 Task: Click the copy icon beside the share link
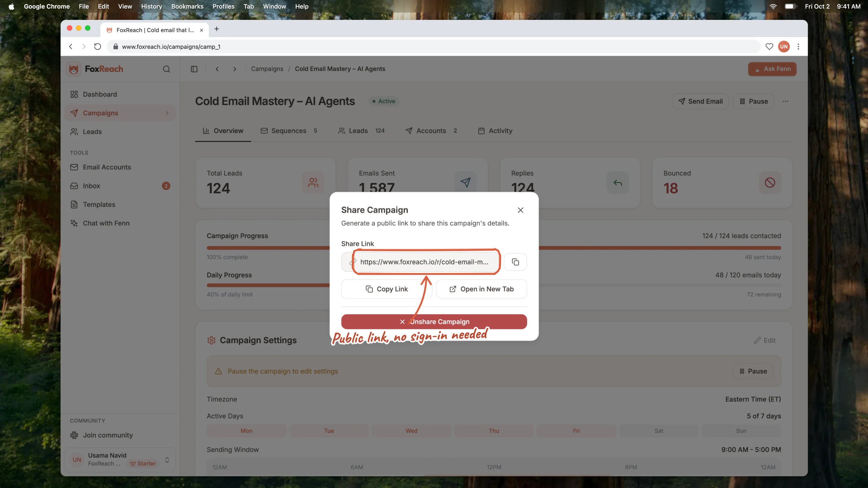[515, 262]
